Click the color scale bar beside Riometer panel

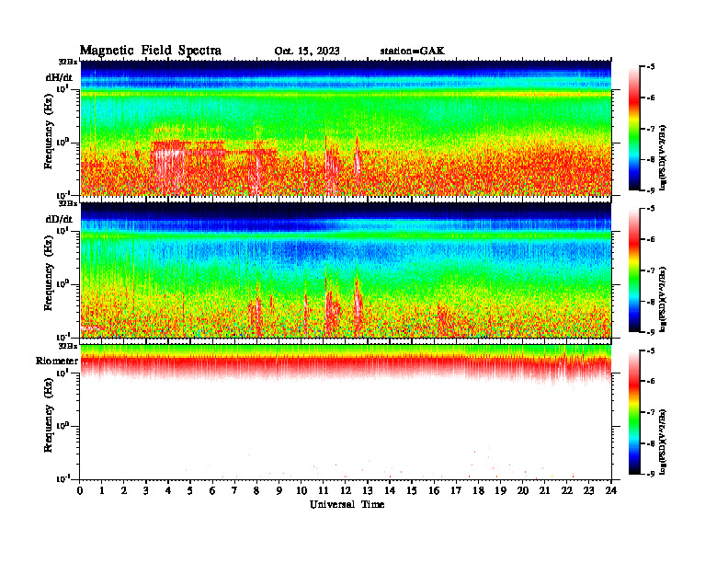(634, 412)
